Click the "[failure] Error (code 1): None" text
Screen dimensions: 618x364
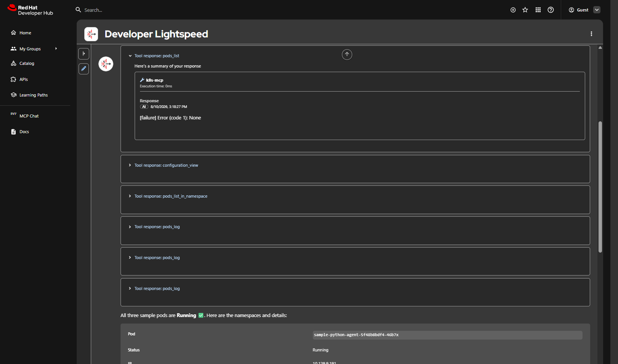[170, 118]
